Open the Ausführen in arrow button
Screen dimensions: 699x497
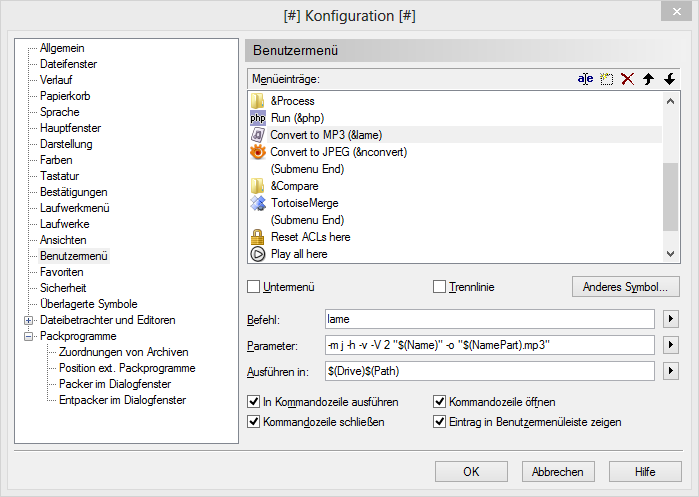click(x=670, y=371)
